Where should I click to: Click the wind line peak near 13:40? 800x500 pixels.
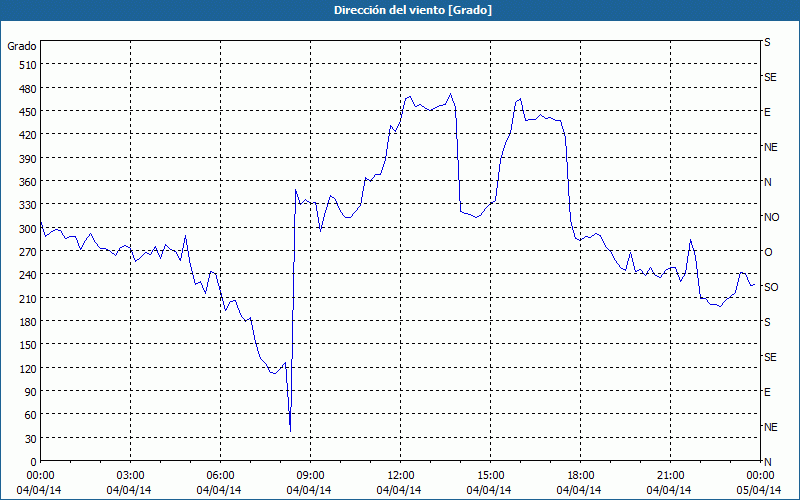click(x=450, y=94)
